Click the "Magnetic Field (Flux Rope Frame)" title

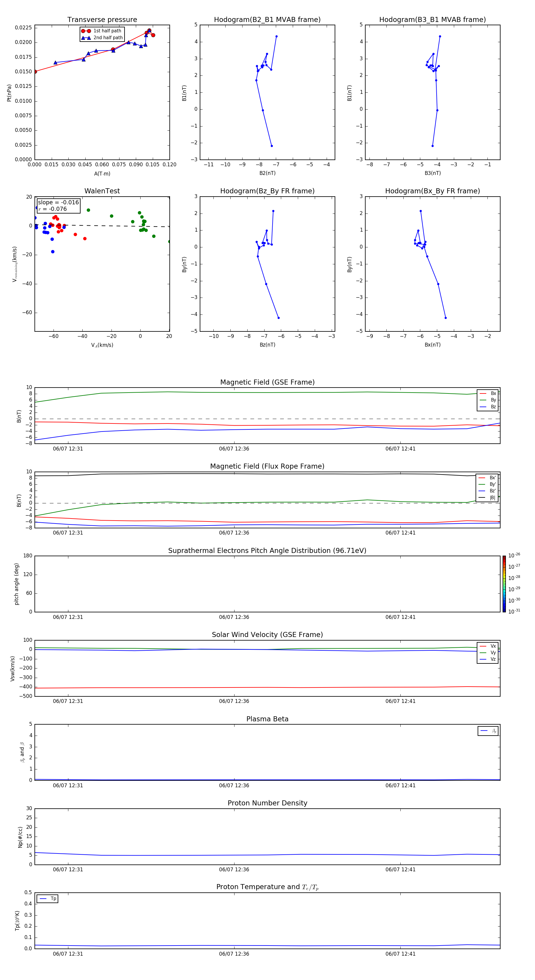[267, 467]
